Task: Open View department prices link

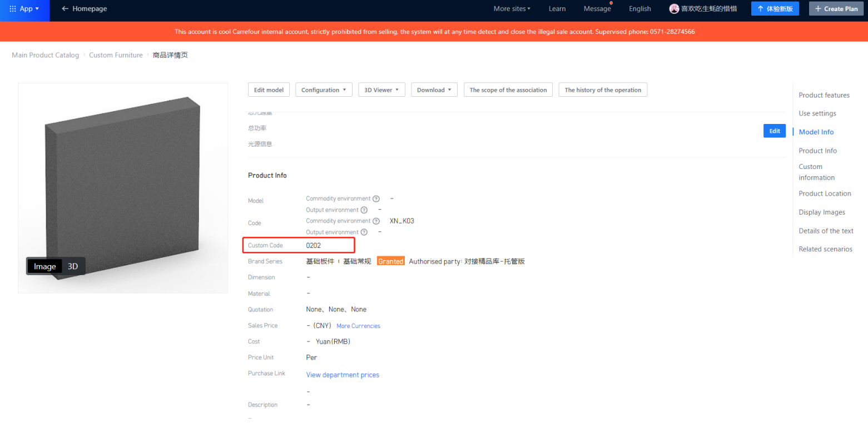Action: pyautogui.click(x=343, y=375)
